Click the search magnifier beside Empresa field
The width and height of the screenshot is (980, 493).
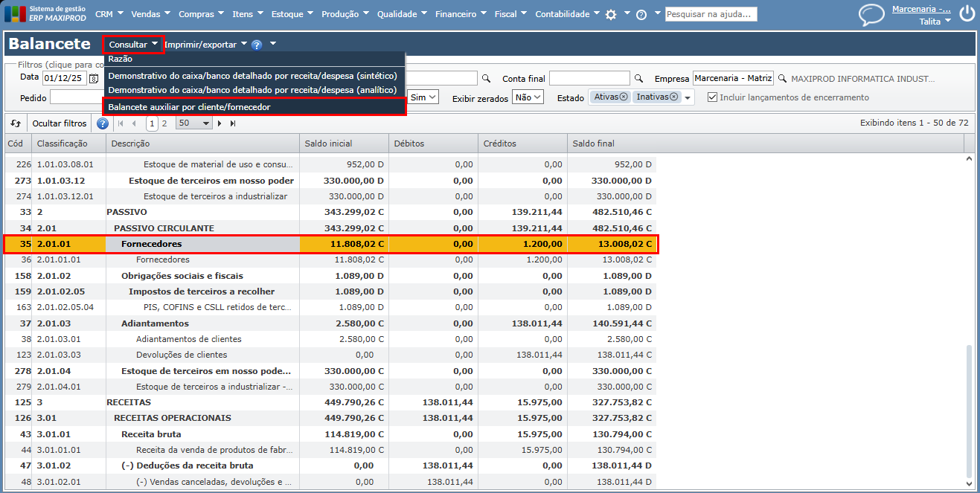click(x=782, y=78)
